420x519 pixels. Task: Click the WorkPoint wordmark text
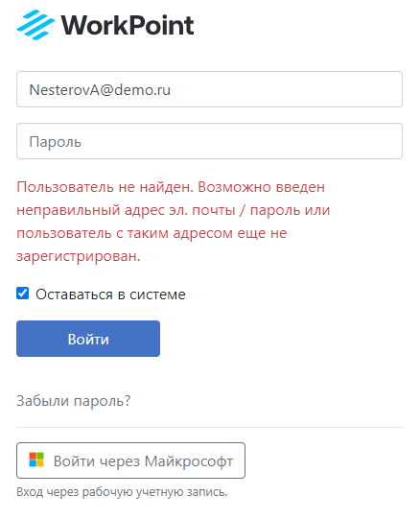click(x=128, y=25)
